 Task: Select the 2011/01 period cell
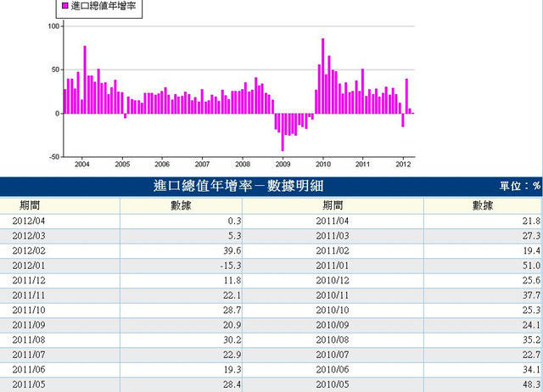tap(333, 266)
